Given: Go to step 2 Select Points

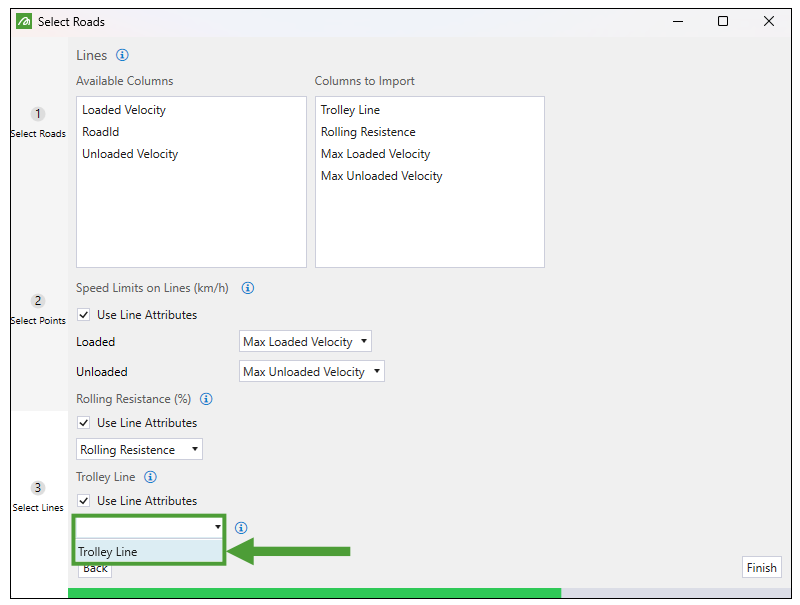Looking at the screenshot, I should click(38, 310).
